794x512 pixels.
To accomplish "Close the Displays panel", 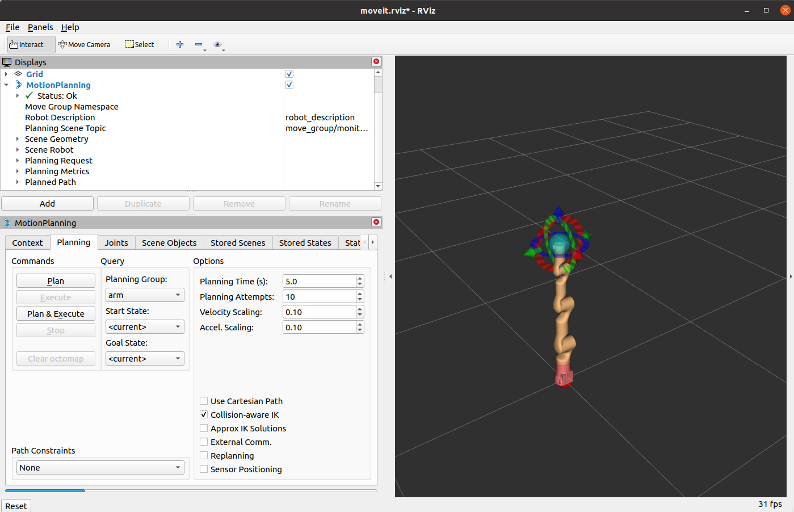I will coord(377,62).
